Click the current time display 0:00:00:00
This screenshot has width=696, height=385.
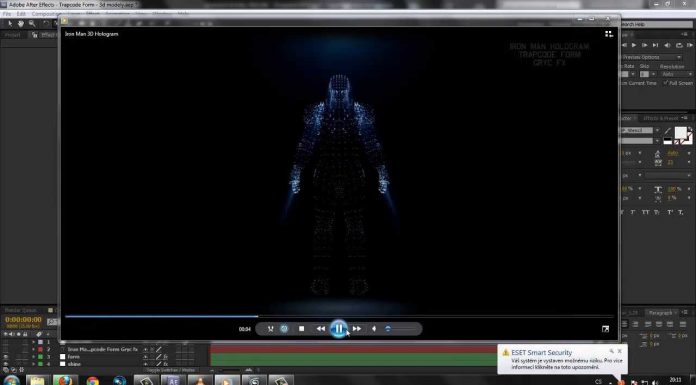[x=23, y=320]
